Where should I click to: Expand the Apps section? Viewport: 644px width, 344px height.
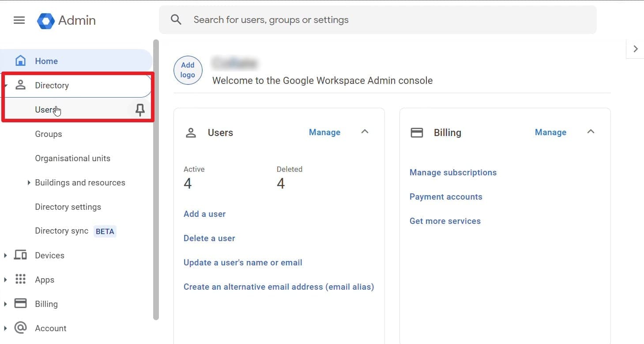5,280
